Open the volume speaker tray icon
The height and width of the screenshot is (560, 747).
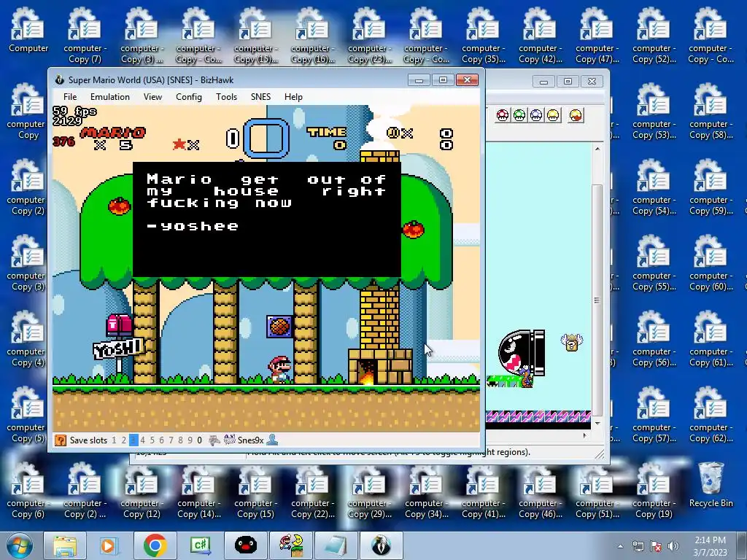(673, 546)
